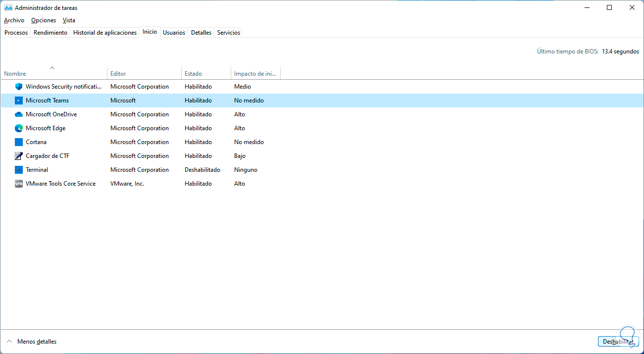Click the Bajo impact value for CTF
This screenshot has height=354, width=644.
click(240, 156)
